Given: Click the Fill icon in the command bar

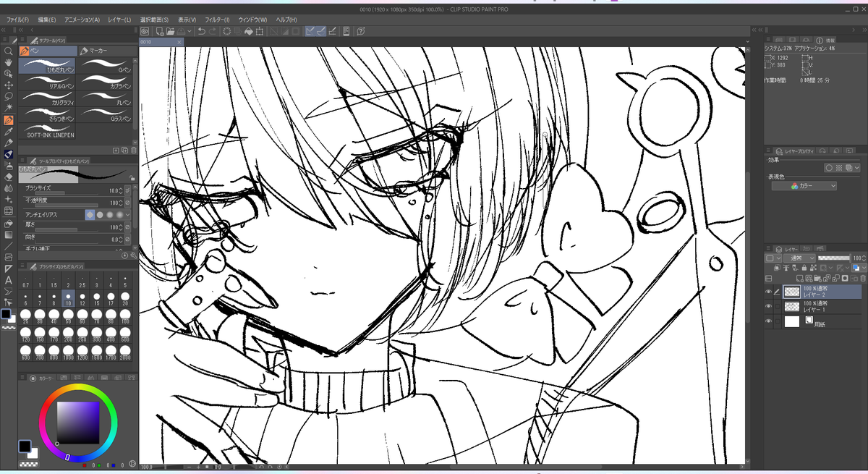Looking at the screenshot, I should (248, 31).
